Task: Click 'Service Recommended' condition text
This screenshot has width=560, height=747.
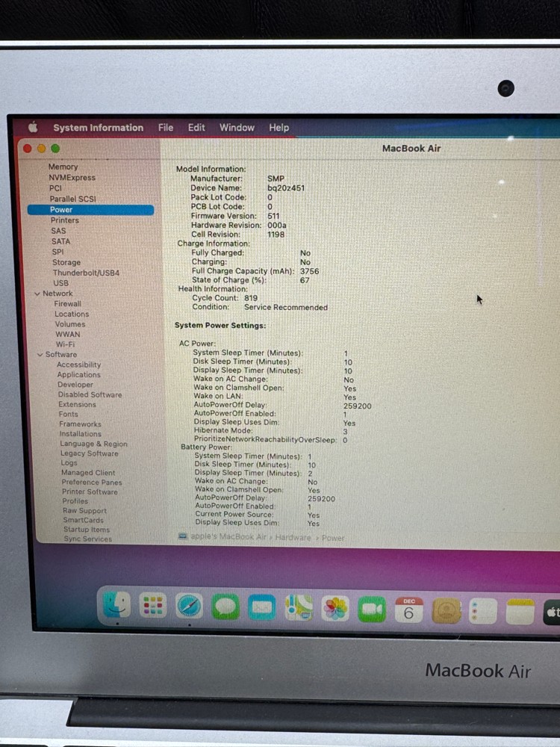Action: (286, 307)
